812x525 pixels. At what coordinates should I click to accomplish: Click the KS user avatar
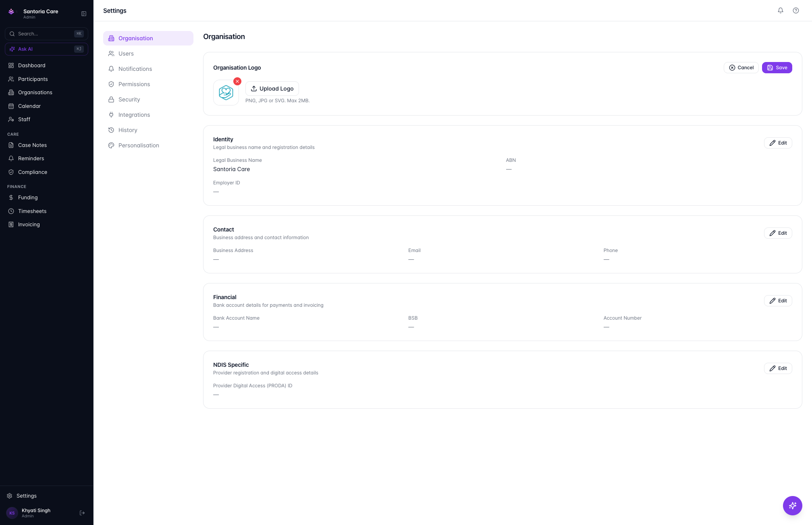(x=12, y=513)
